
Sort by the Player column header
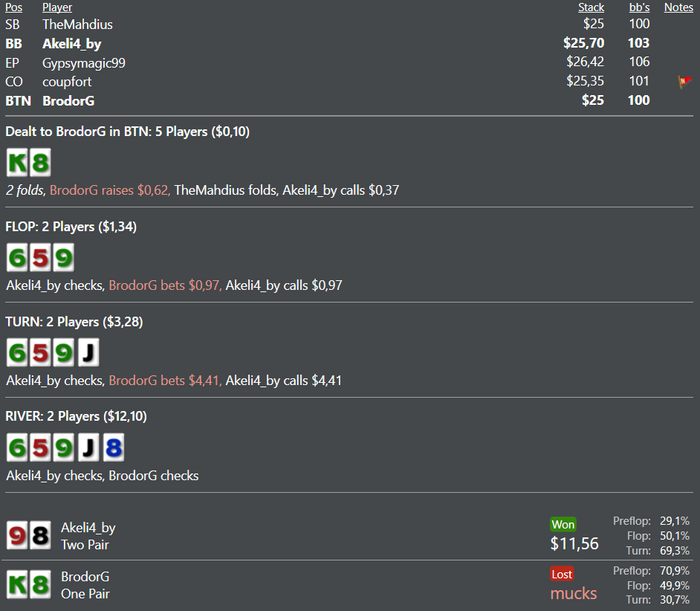(x=57, y=7)
